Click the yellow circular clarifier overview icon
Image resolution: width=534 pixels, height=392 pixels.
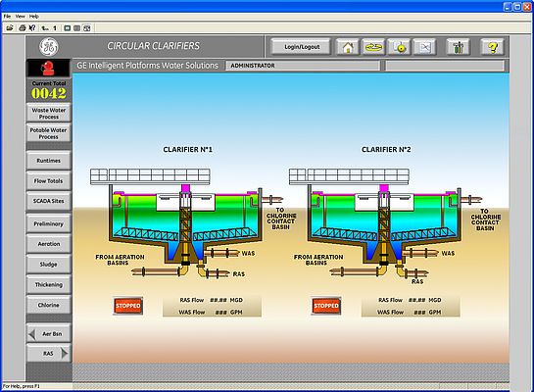click(373, 47)
